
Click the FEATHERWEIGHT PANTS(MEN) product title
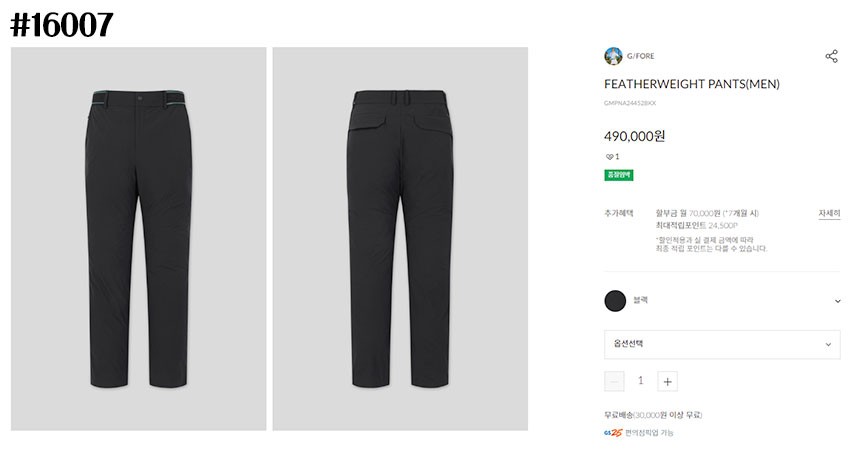[x=692, y=84]
